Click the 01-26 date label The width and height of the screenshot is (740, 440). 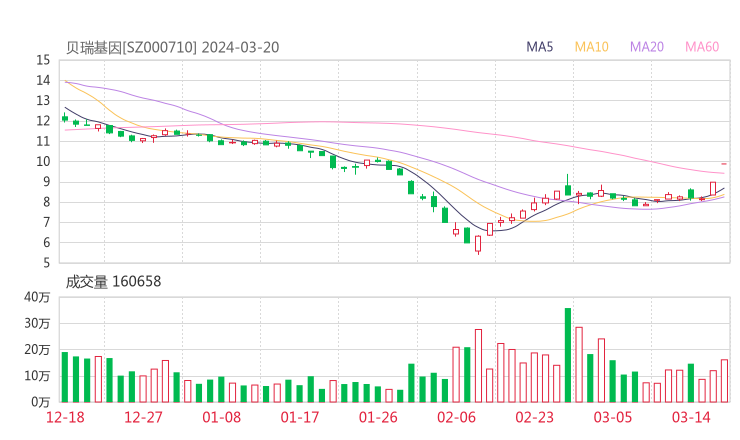coord(378,417)
